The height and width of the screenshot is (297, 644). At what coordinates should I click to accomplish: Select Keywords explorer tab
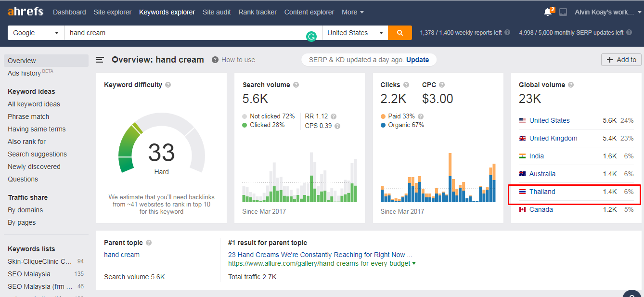coord(167,12)
